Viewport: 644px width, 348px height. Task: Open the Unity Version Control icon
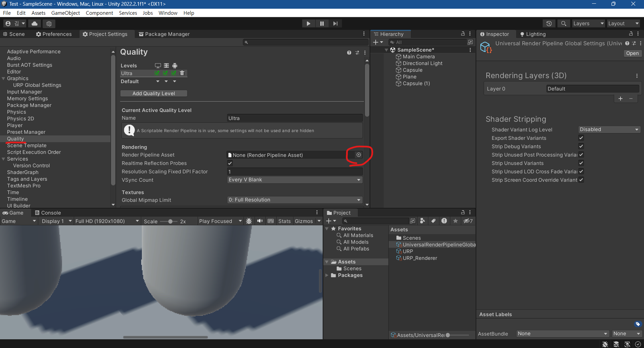(x=49, y=23)
